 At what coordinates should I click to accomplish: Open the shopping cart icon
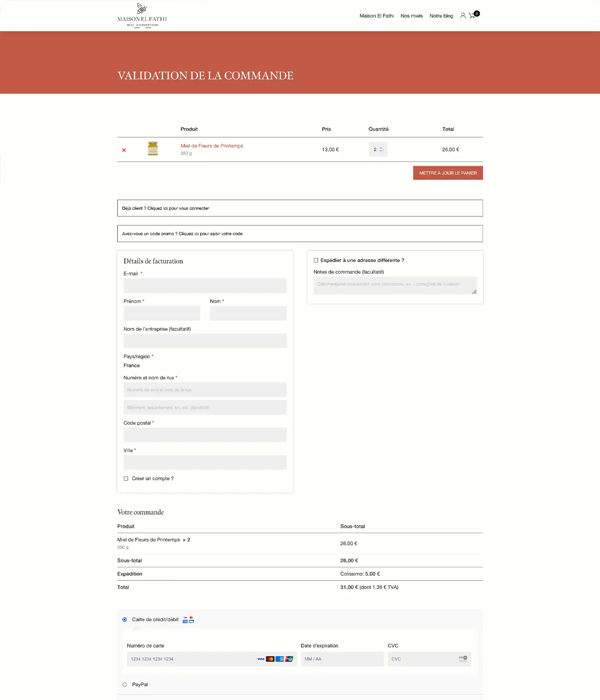(x=472, y=15)
